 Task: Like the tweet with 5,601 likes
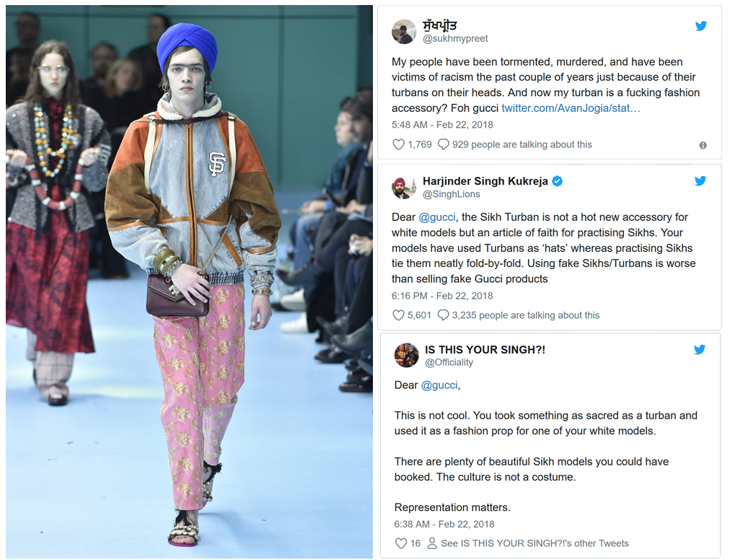(398, 315)
